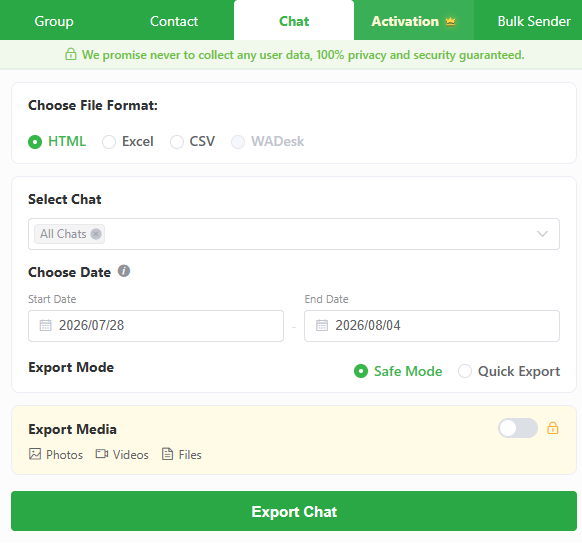Open the Bulk Sender tab

point(534,22)
